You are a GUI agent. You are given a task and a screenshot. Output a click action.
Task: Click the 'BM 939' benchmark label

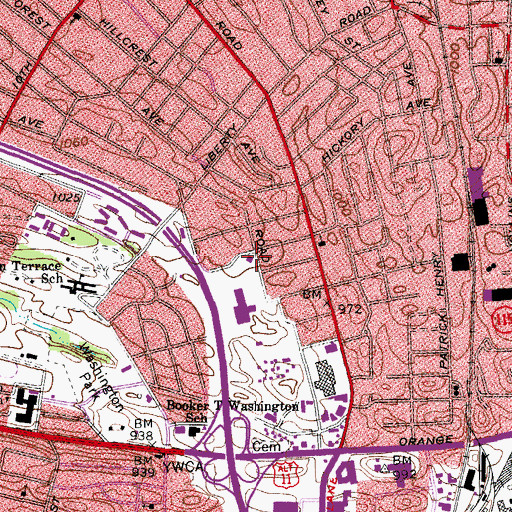click(x=144, y=466)
